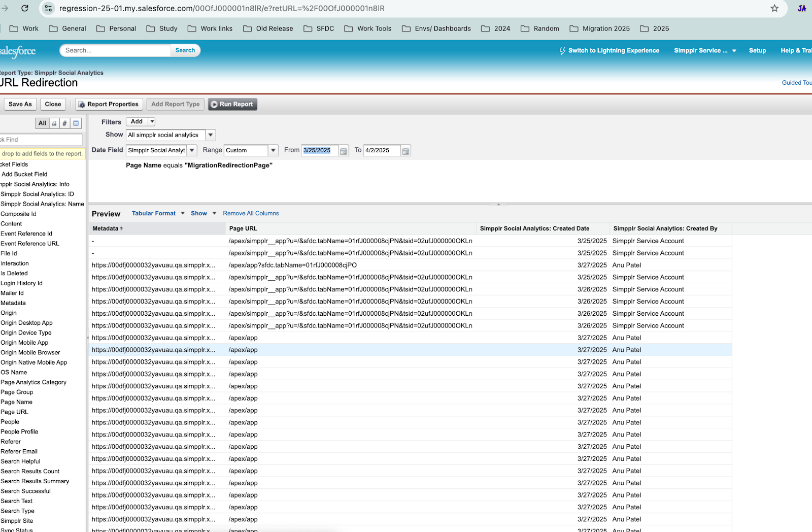The image size is (812, 532).
Task: Open calendar picker for From date
Action: (344, 151)
